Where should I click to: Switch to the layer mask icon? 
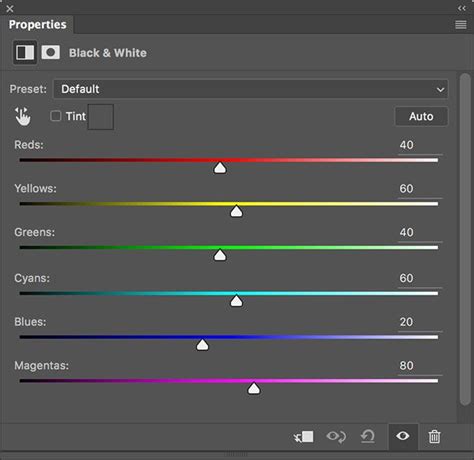coord(51,52)
